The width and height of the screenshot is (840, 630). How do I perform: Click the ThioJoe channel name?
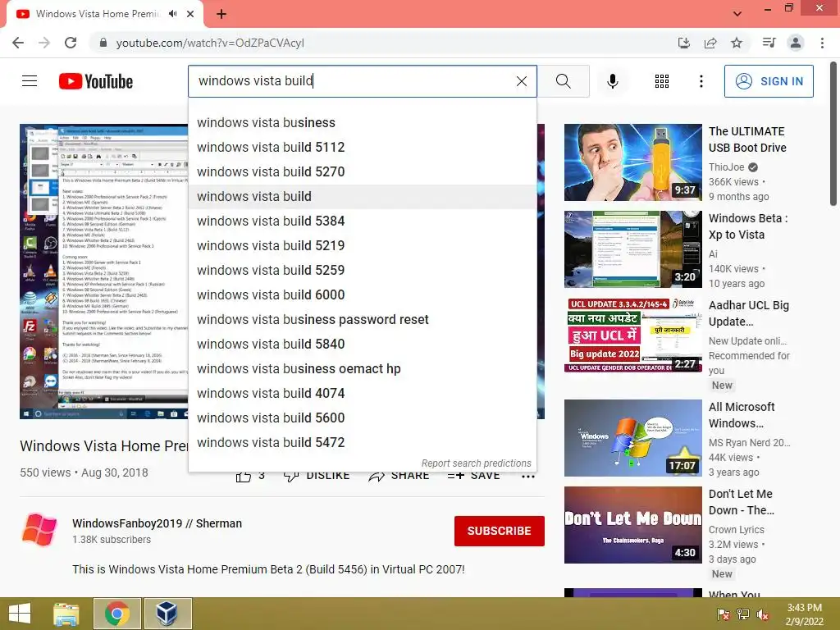point(727,167)
